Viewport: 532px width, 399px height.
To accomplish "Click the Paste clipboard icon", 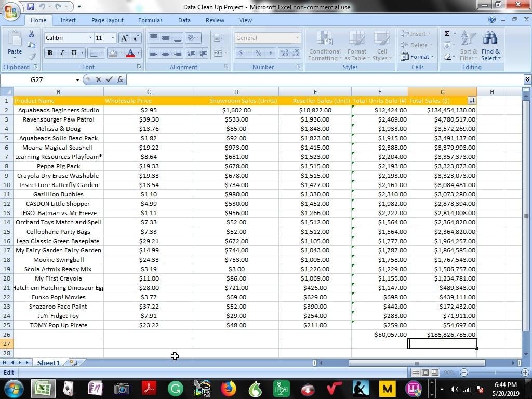I will tap(15, 38).
